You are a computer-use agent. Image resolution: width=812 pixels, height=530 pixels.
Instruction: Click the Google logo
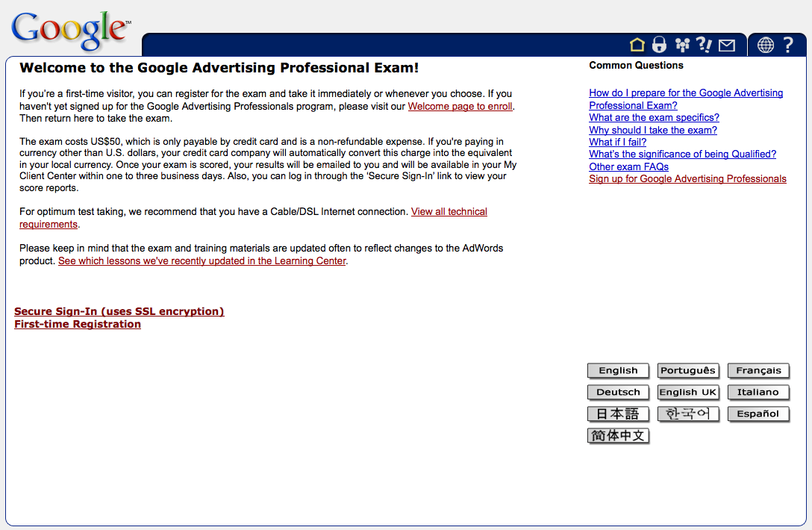tap(70, 31)
